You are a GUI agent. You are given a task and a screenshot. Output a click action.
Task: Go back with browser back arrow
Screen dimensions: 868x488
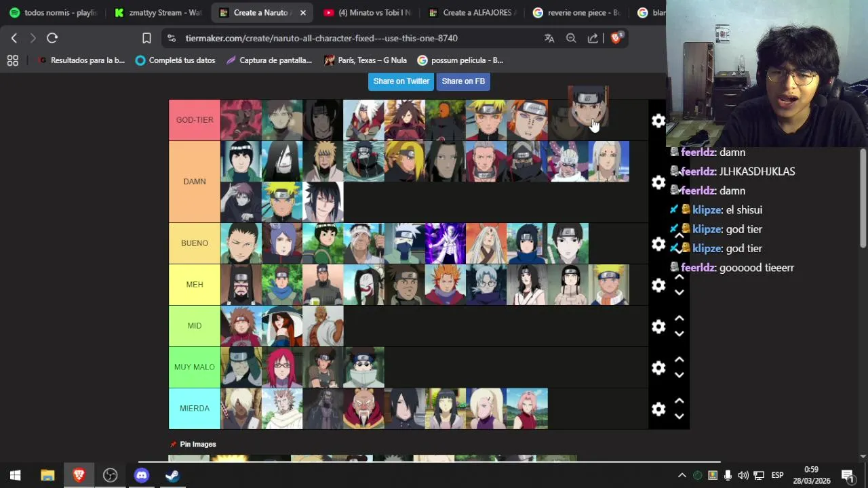pos(14,38)
